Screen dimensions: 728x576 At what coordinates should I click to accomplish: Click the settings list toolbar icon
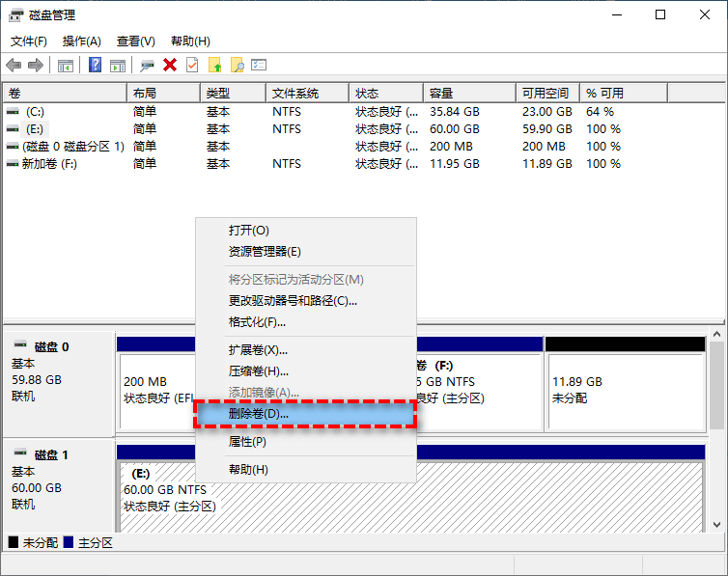coord(259,65)
